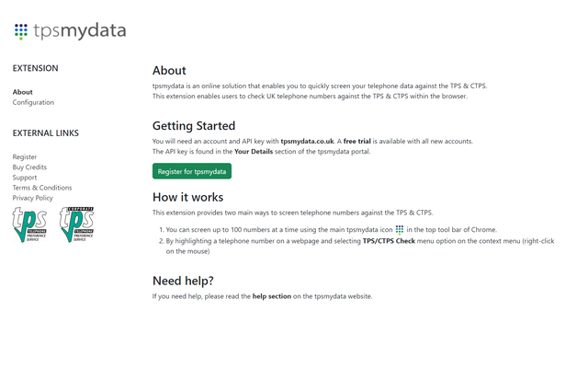Click the TPS Telephone Preference Service logo
The height and width of the screenshot is (368, 588).
click(x=30, y=225)
